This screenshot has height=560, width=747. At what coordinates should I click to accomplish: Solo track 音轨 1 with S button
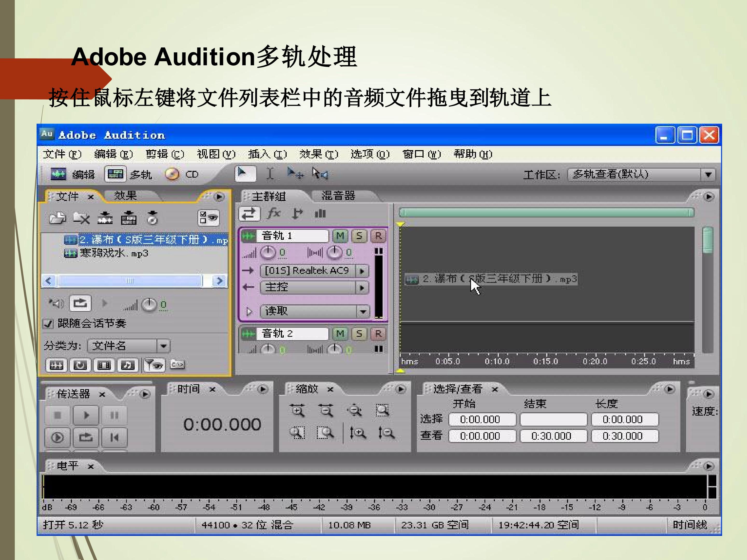[359, 236]
